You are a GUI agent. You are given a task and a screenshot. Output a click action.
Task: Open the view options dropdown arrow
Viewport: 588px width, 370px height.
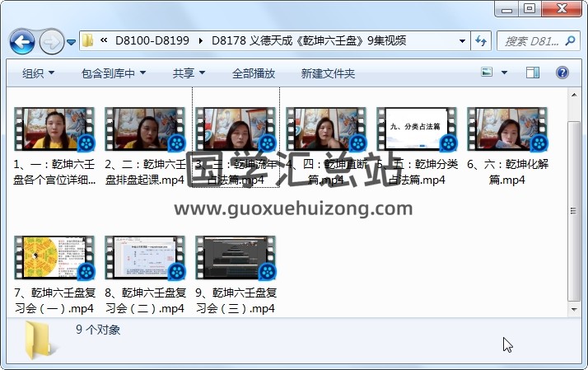[x=504, y=73]
